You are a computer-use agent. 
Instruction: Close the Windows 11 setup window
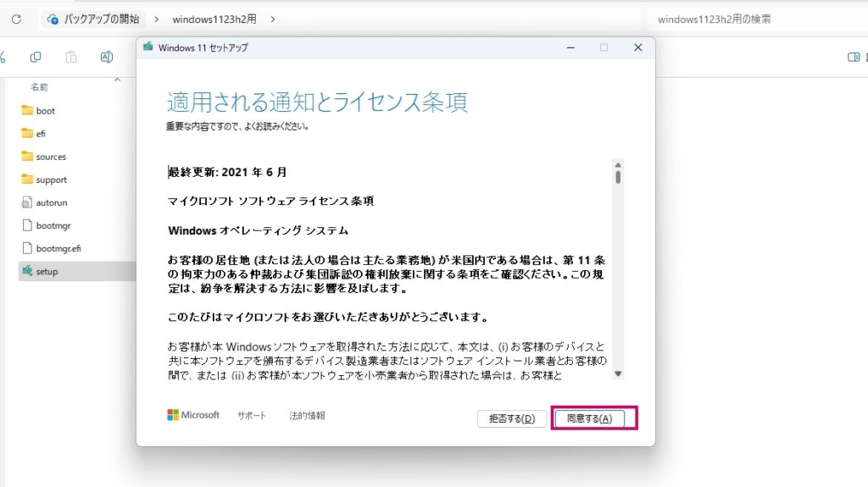(638, 47)
